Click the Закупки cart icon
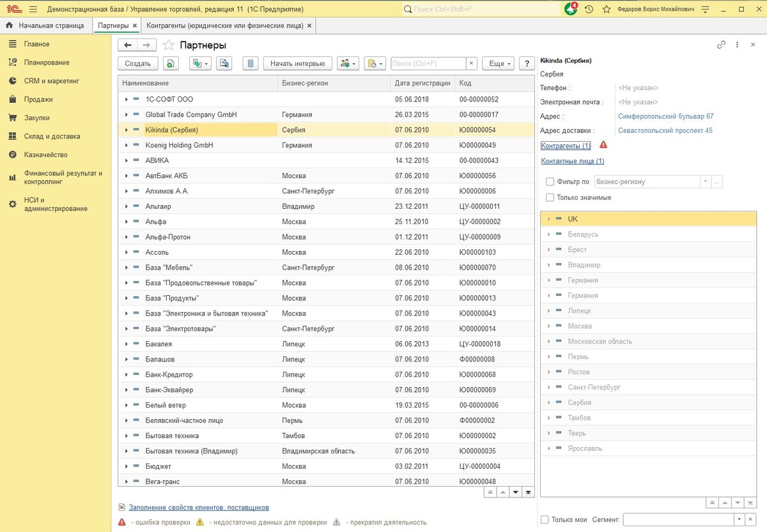This screenshot has height=532, width=767. click(x=12, y=118)
